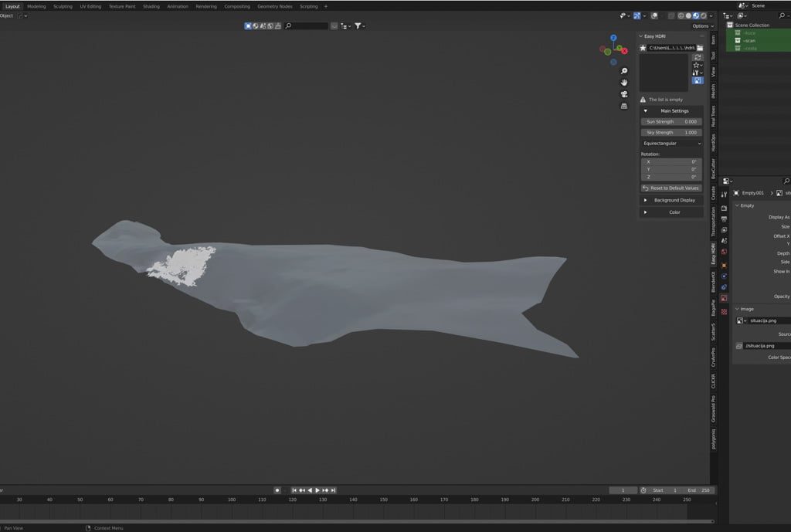Open the Equirectangular projection dropdown

point(671,143)
